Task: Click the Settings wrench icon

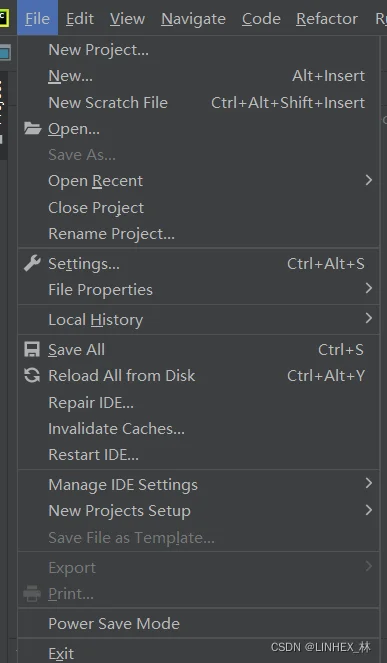Action: point(32,263)
